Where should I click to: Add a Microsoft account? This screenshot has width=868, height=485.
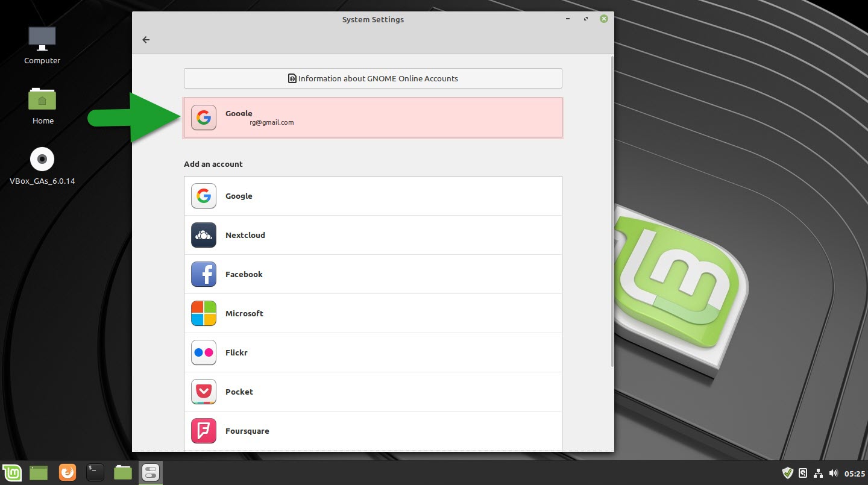pos(373,313)
